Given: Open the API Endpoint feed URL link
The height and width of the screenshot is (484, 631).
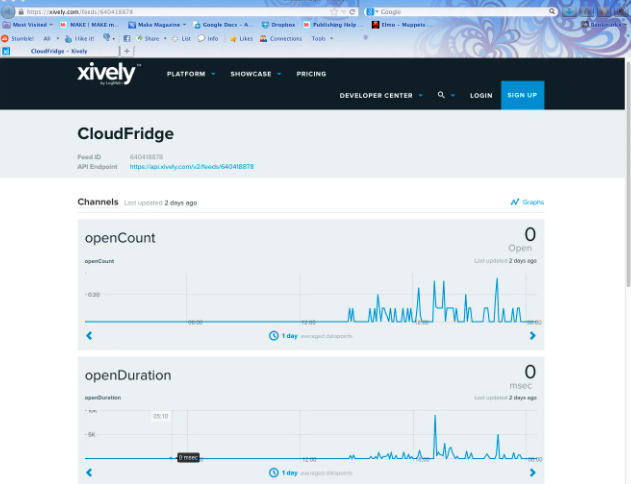Looking at the screenshot, I should [x=191, y=167].
